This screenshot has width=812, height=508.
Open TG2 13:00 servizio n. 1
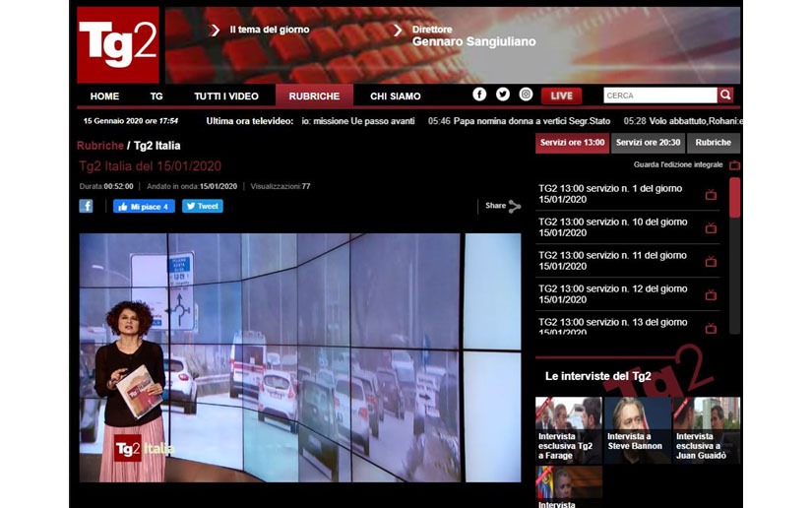[610, 194]
